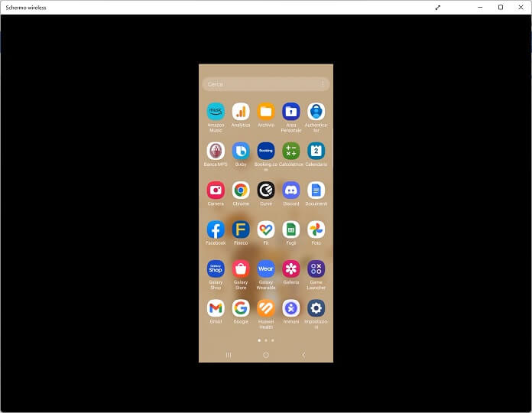Launch the Galaxy Wearable app
532x413 pixels.
pyautogui.click(x=266, y=268)
